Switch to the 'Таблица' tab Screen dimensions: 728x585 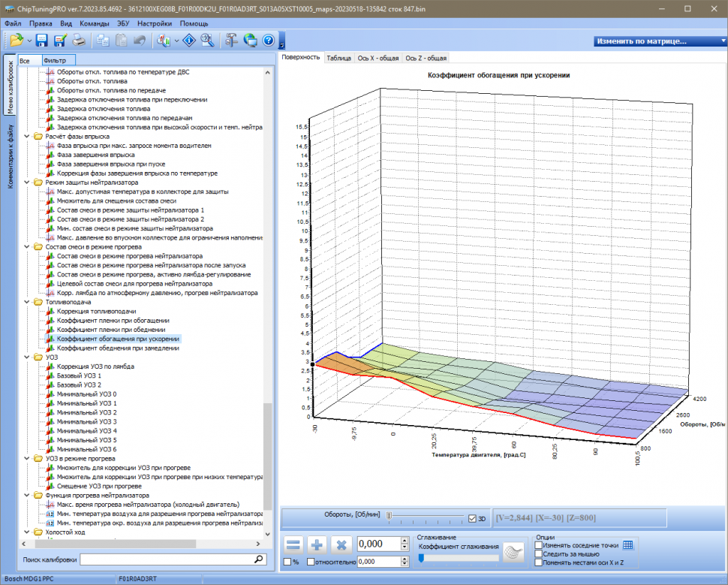pyautogui.click(x=338, y=58)
